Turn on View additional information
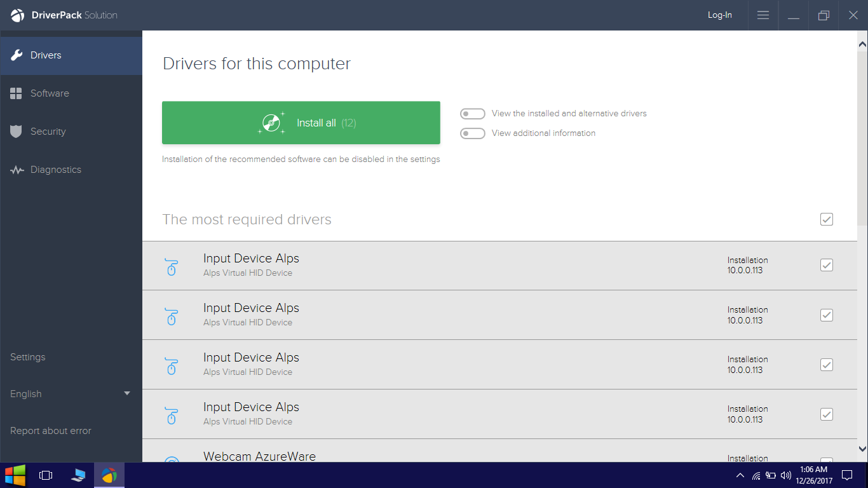The width and height of the screenshot is (868, 488). [x=473, y=133]
